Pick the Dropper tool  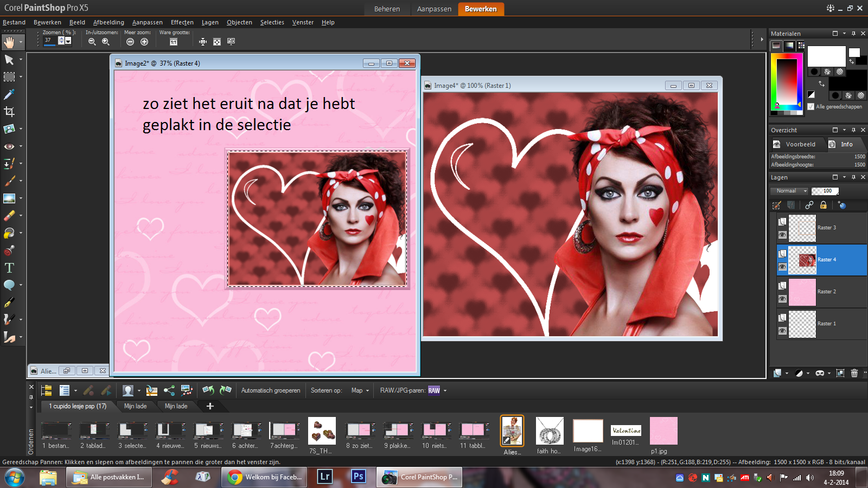tap(9, 94)
